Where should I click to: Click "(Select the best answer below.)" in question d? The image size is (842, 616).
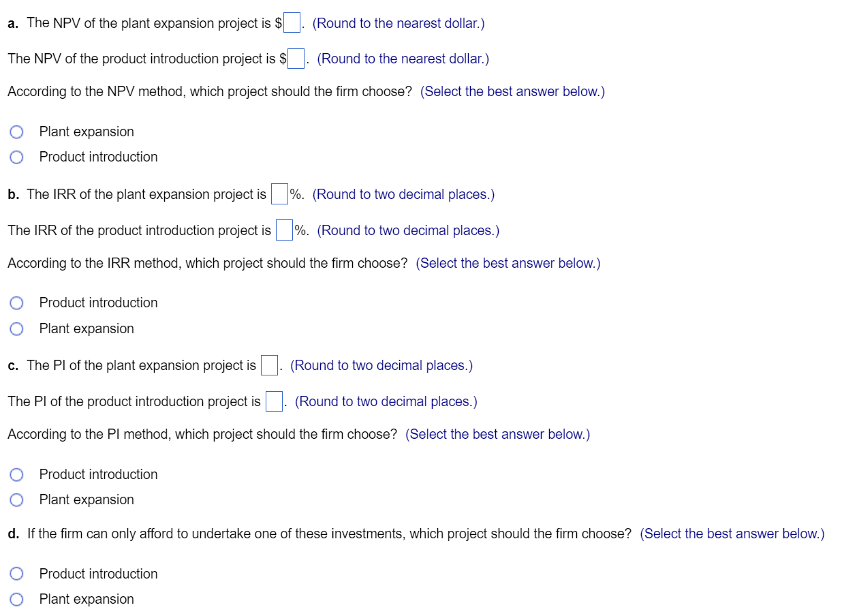pos(732,534)
